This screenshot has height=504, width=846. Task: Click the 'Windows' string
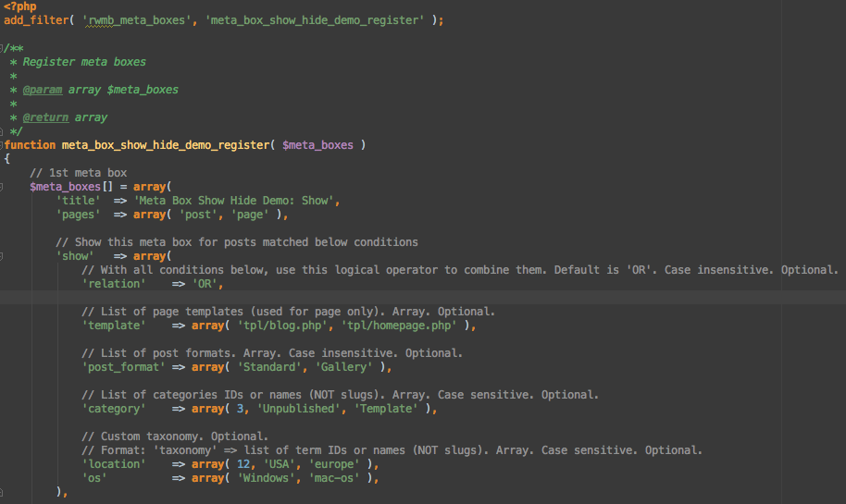point(266,479)
